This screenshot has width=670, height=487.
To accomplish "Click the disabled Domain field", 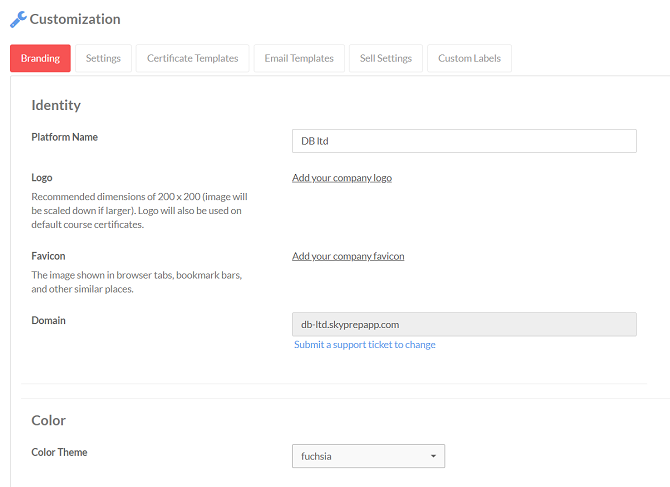I will click(x=464, y=324).
